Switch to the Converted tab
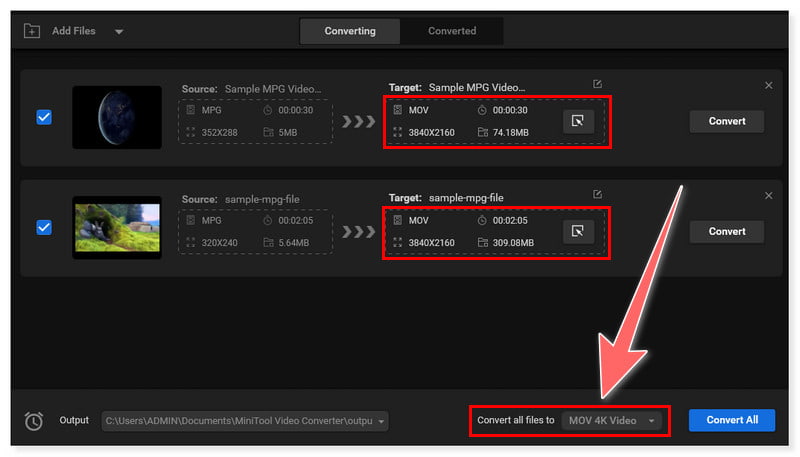Image resolution: width=800 pixels, height=457 pixels. click(x=452, y=31)
